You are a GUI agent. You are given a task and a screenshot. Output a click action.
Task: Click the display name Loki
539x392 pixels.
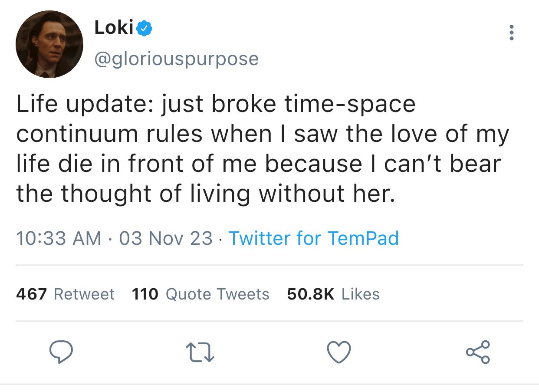(114, 28)
